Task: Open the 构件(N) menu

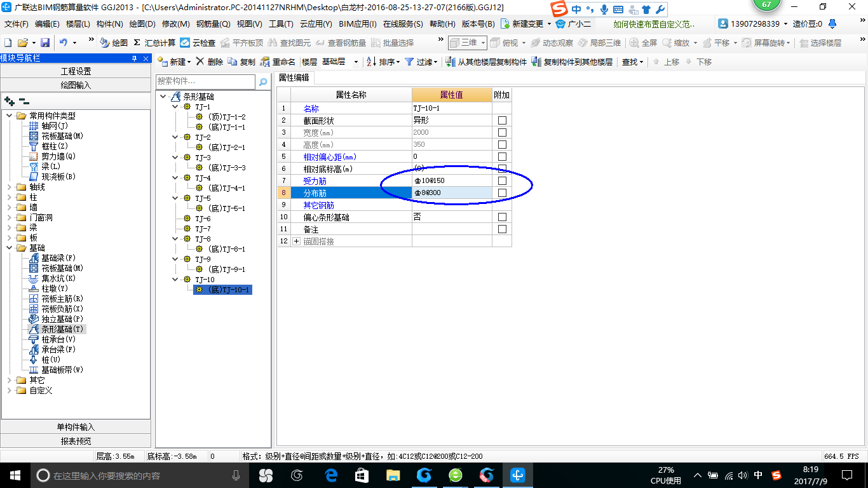Action: click(110, 24)
